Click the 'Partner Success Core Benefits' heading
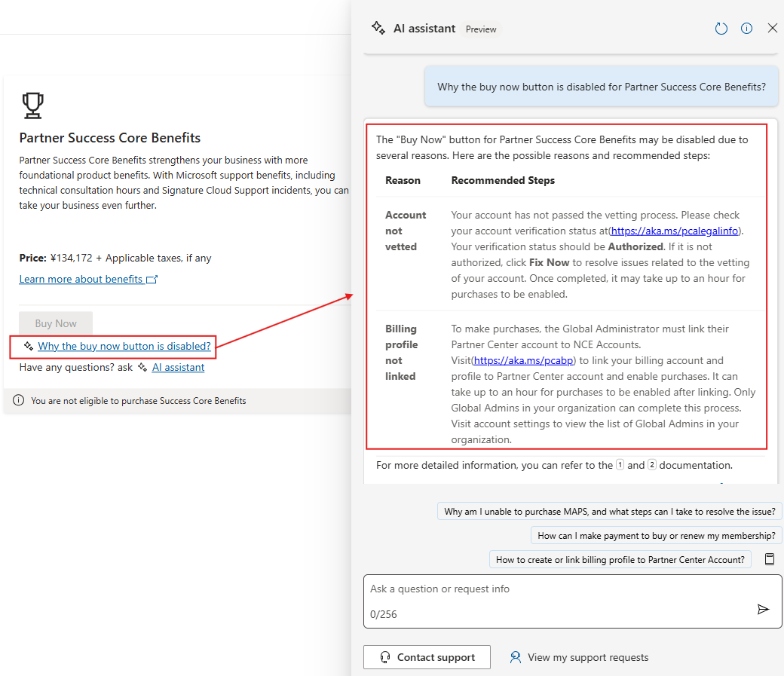Image resolution: width=784 pixels, height=676 pixels. [x=110, y=138]
